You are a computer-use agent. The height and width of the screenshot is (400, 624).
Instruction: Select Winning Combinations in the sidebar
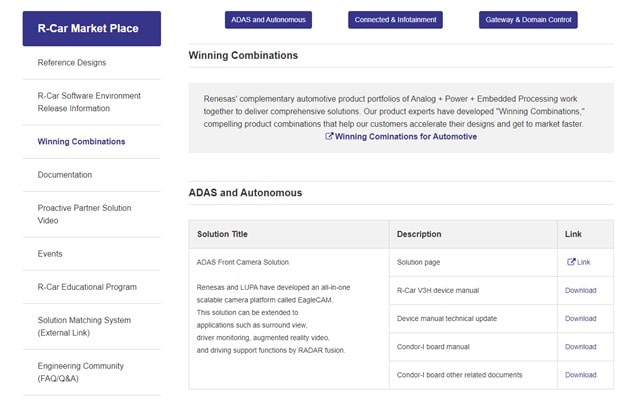pyautogui.click(x=81, y=142)
